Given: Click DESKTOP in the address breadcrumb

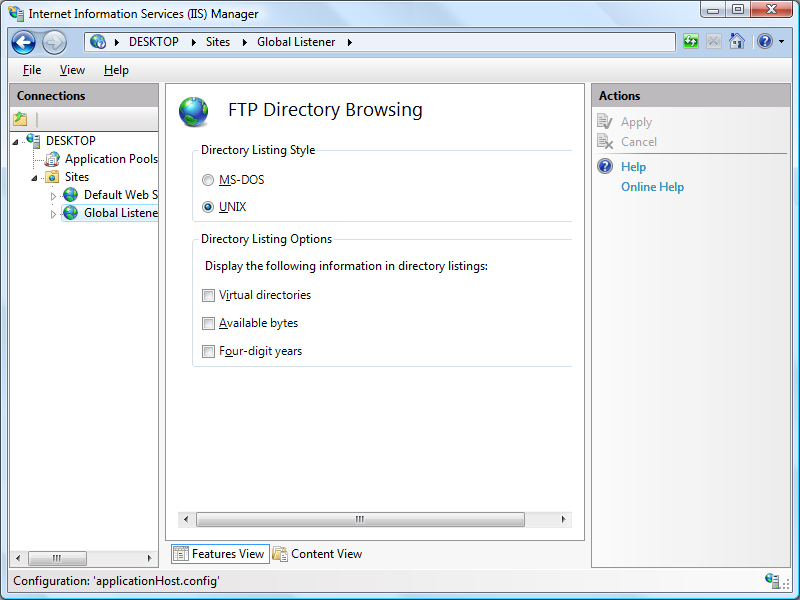Looking at the screenshot, I should pos(154,42).
